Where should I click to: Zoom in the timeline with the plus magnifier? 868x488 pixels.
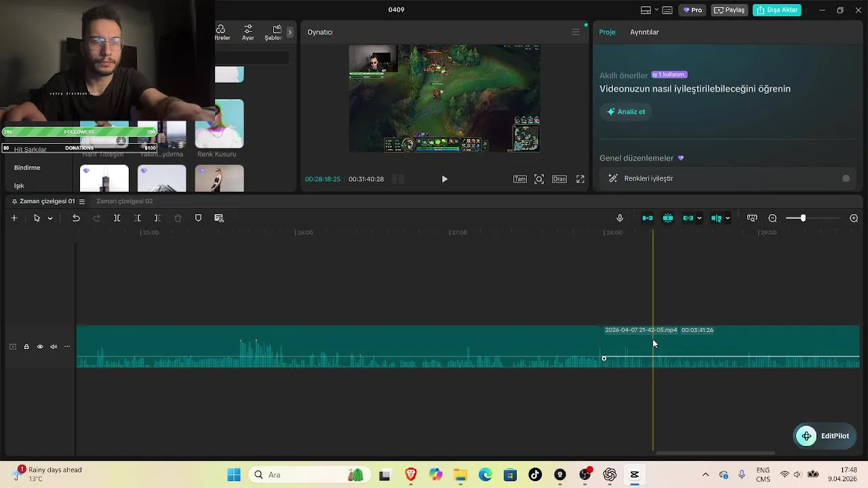[x=854, y=218]
